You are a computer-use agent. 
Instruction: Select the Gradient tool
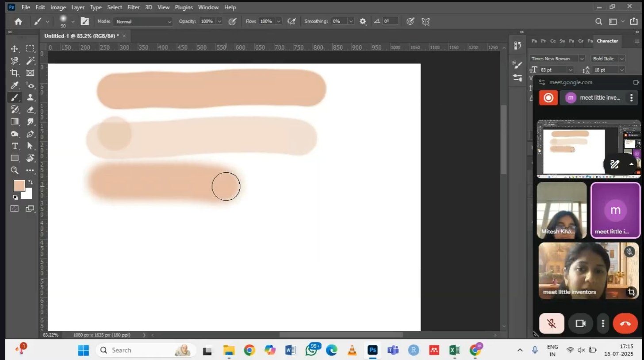[x=14, y=122]
